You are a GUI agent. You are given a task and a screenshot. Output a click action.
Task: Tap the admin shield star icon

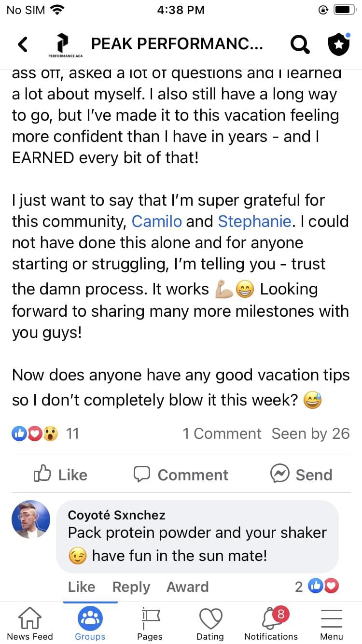pyautogui.click(x=338, y=44)
